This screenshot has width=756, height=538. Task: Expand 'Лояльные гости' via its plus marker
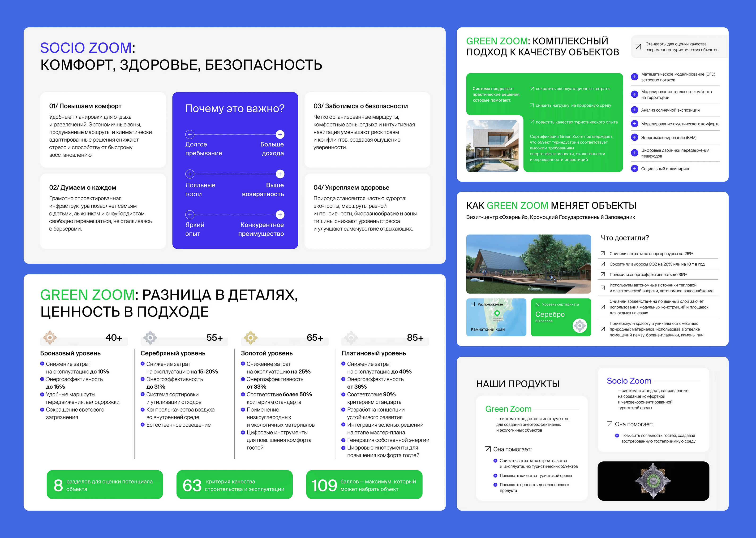[190, 174]
